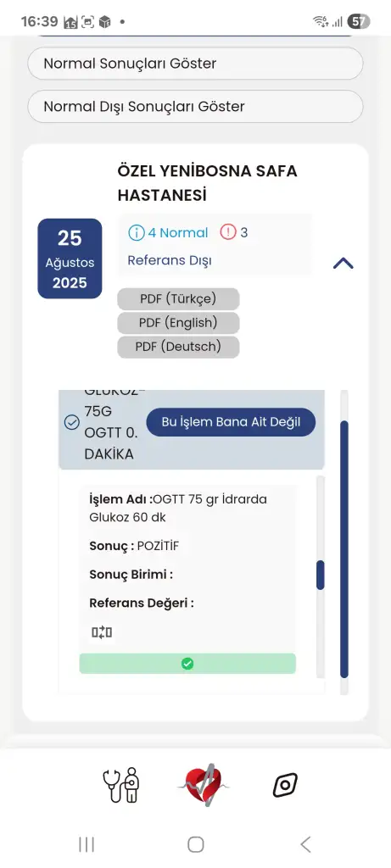This screenshot has height=868, width=391.
Task: Click the compare arrows icon under Referans Değeri
Action: coord(102,632)
